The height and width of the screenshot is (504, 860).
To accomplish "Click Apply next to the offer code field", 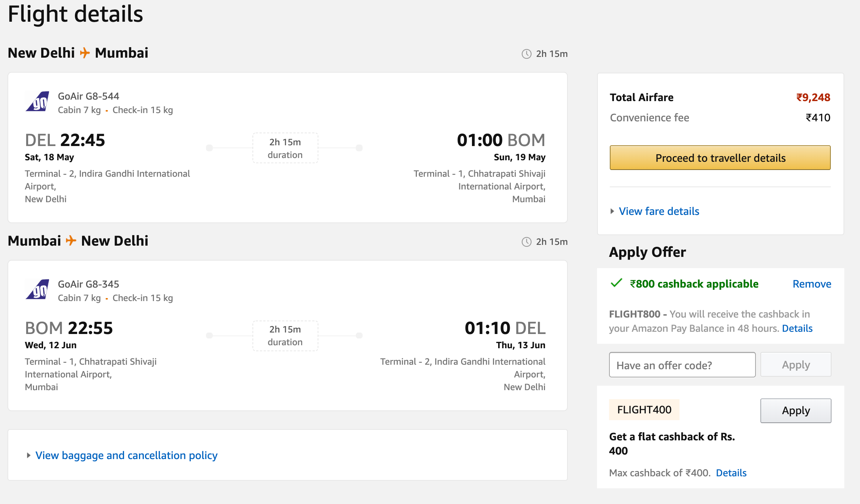I will click(796, 365).
